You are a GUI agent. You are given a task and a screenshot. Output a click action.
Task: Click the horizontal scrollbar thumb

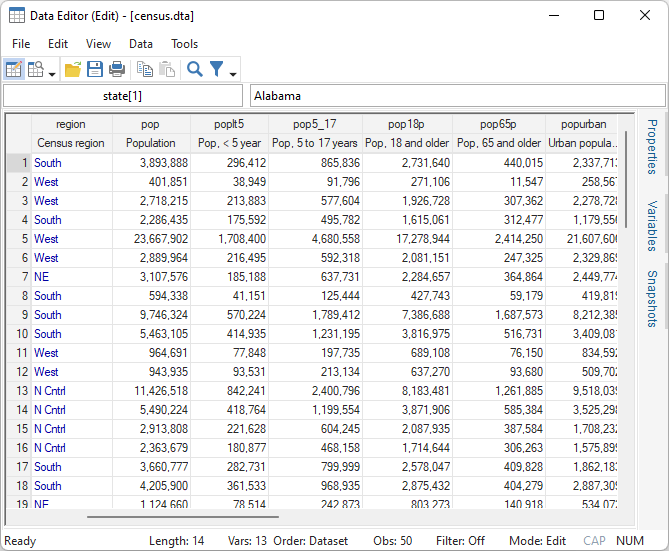[x=183, y=517]
